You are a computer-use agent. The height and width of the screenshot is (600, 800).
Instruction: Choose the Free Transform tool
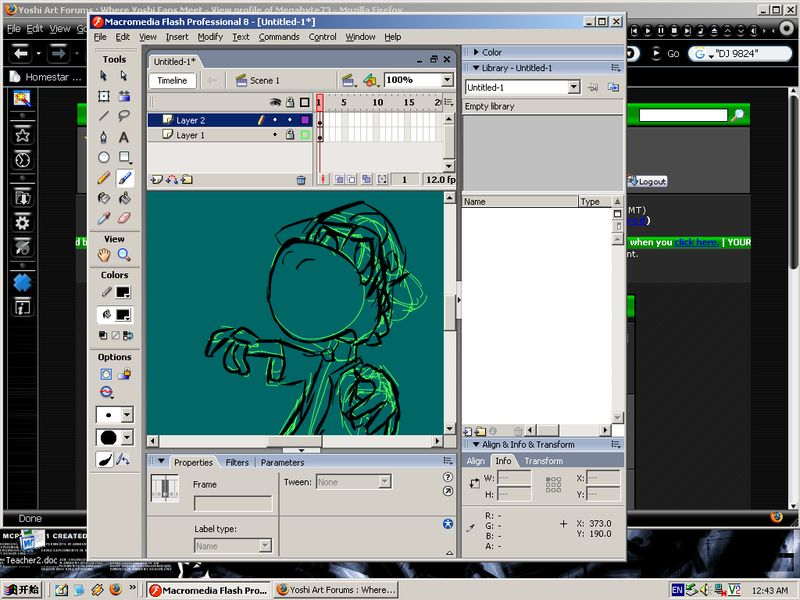click(x=104, y=96)
